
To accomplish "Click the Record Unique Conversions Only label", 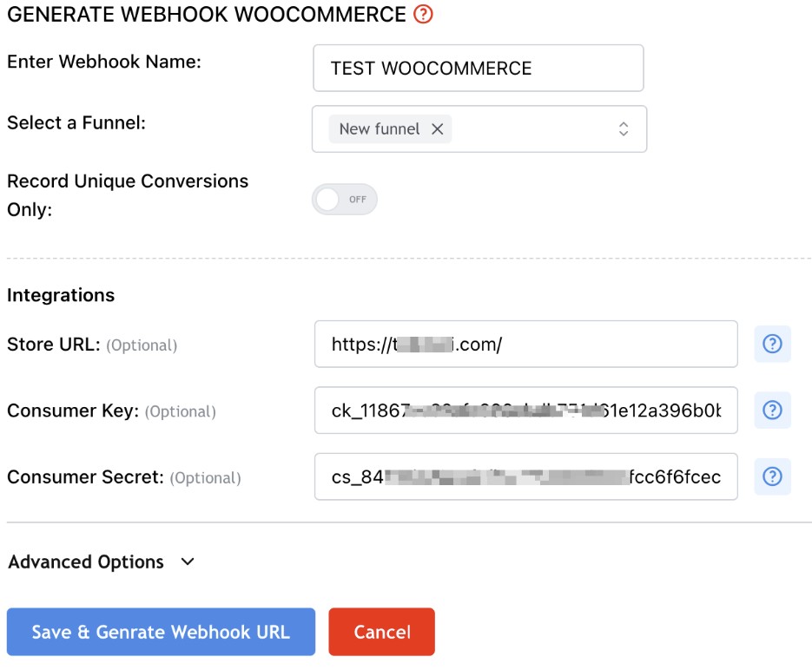I will 128,195.
